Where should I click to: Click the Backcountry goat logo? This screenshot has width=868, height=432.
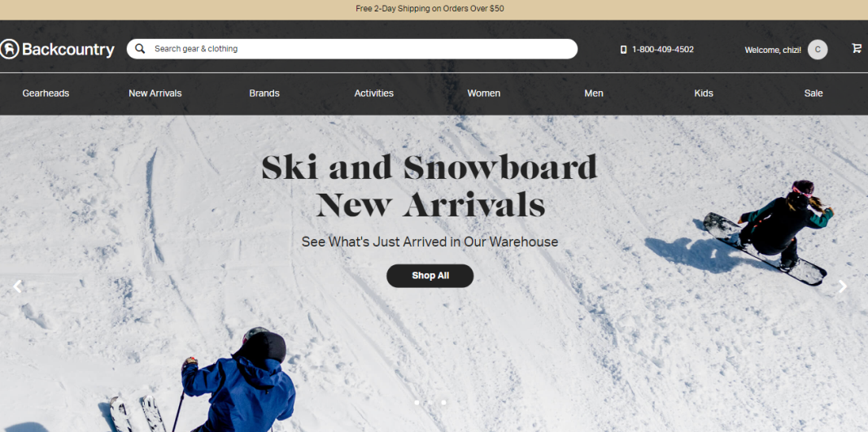point(10,50)
